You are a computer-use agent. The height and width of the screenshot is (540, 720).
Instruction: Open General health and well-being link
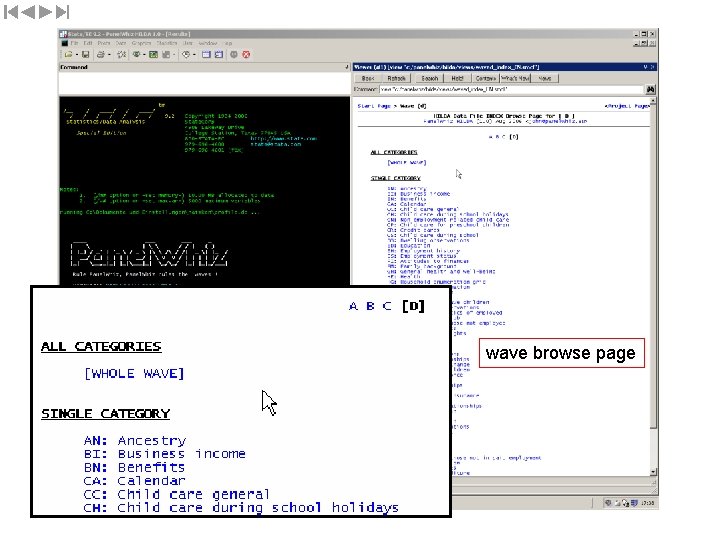point(441,272)
